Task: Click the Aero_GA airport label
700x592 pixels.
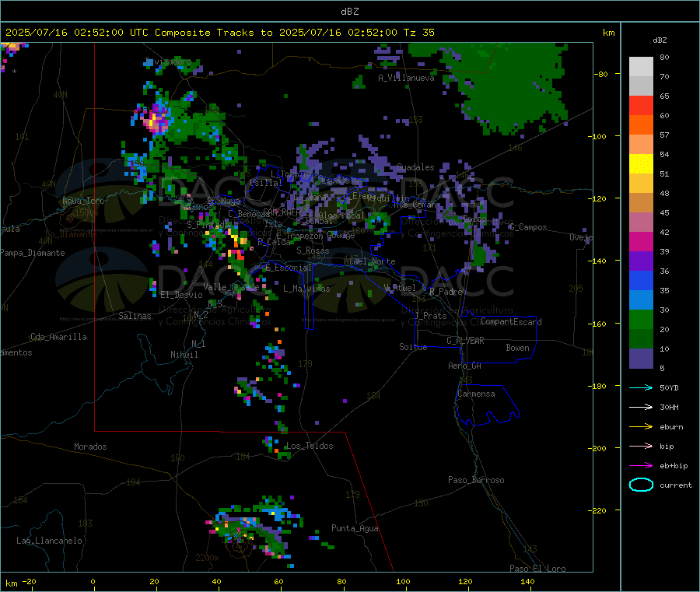Action: coord(465,366)
